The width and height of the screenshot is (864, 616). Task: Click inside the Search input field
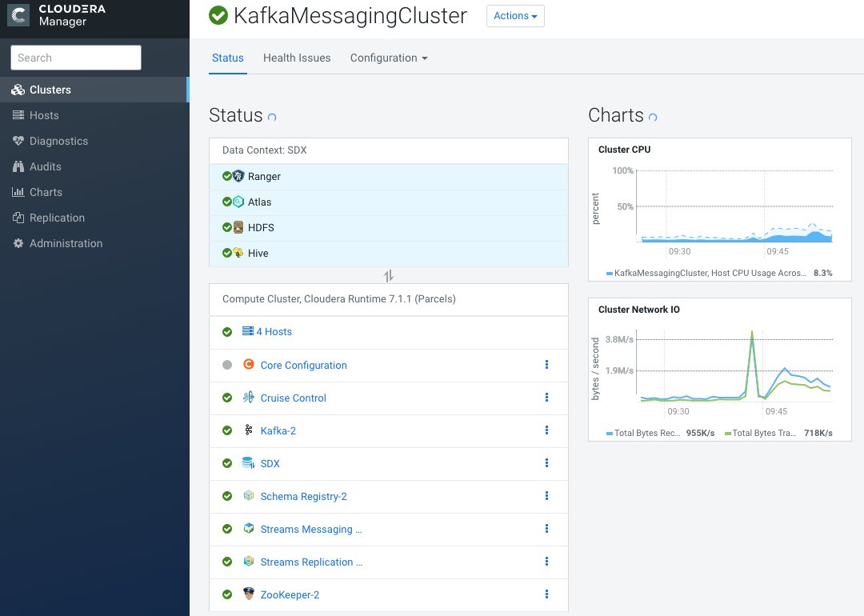pos(76,58)
